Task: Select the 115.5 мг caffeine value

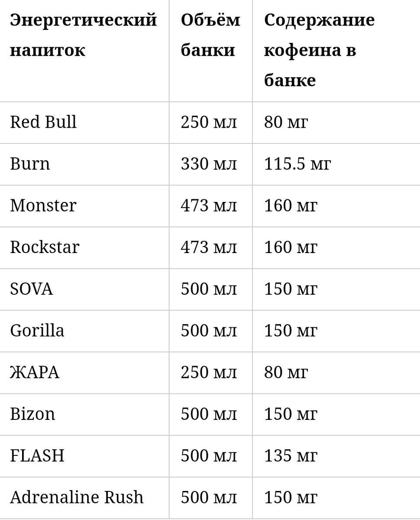Action: pyautogui.click(x=297, y=164)
